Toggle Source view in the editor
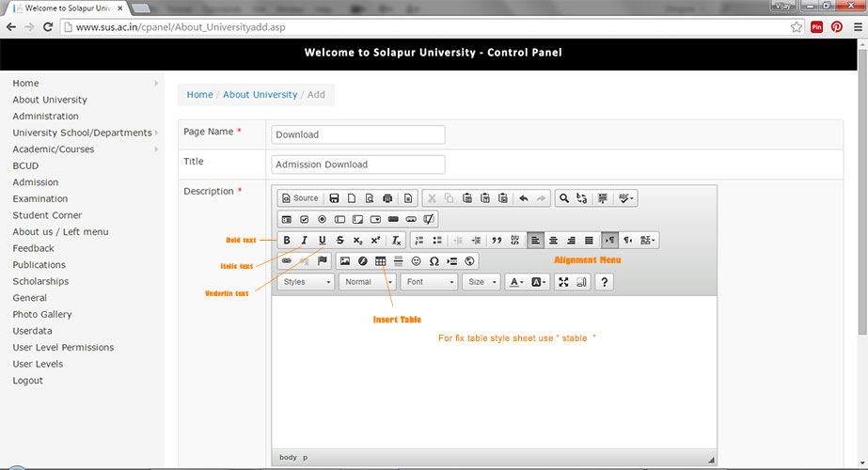 click(x=300, y=198)
